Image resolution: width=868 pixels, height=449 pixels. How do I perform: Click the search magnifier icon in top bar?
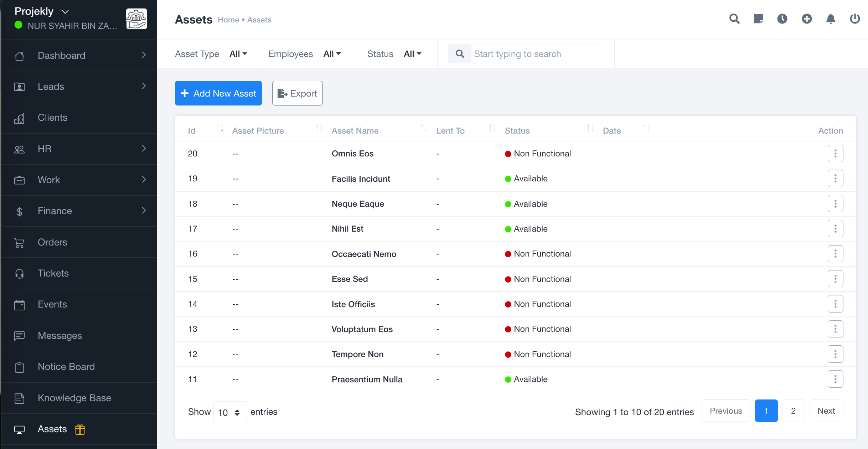tap(734, 19)
